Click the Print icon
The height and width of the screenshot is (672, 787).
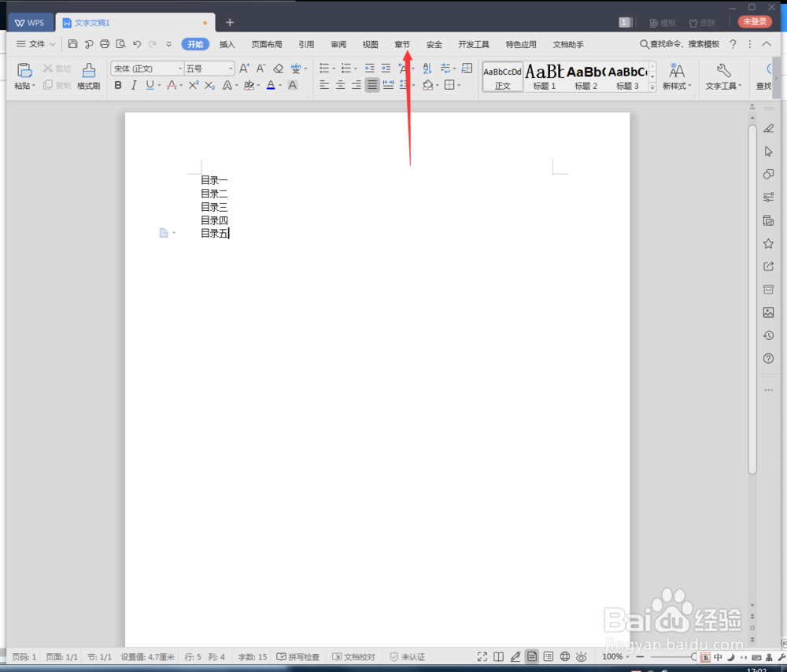(x=105, y=44)
